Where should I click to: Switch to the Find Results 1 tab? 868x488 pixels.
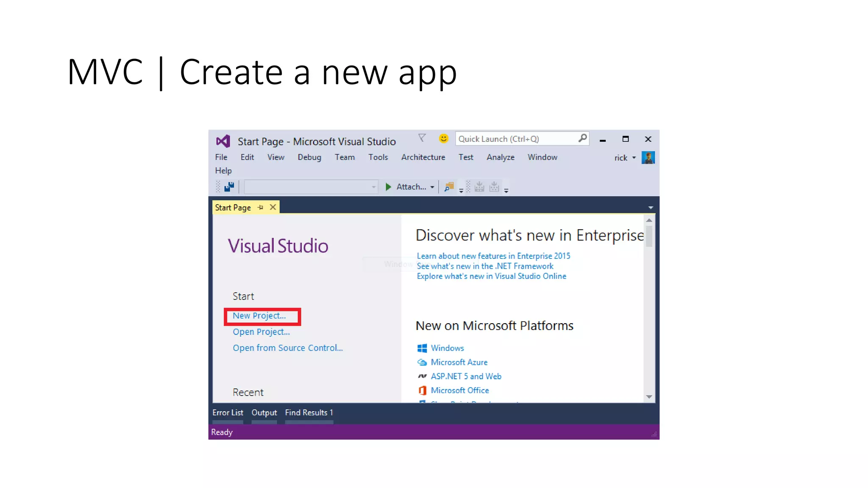click(309, 413)
